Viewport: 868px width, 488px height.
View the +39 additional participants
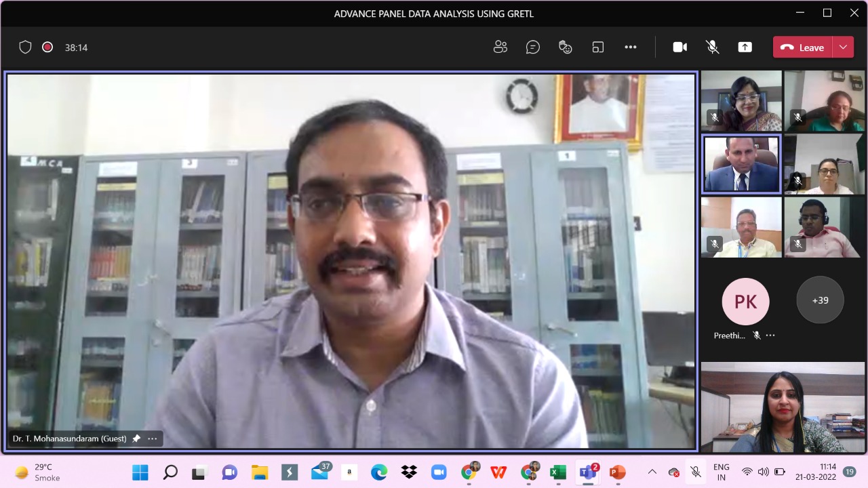pyautogui.click(x=820, y=300)
